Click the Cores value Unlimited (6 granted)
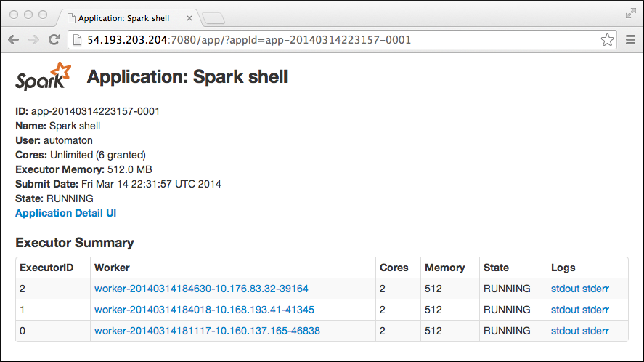Screen dimensions: 644x362 click(x=98, y=155)
